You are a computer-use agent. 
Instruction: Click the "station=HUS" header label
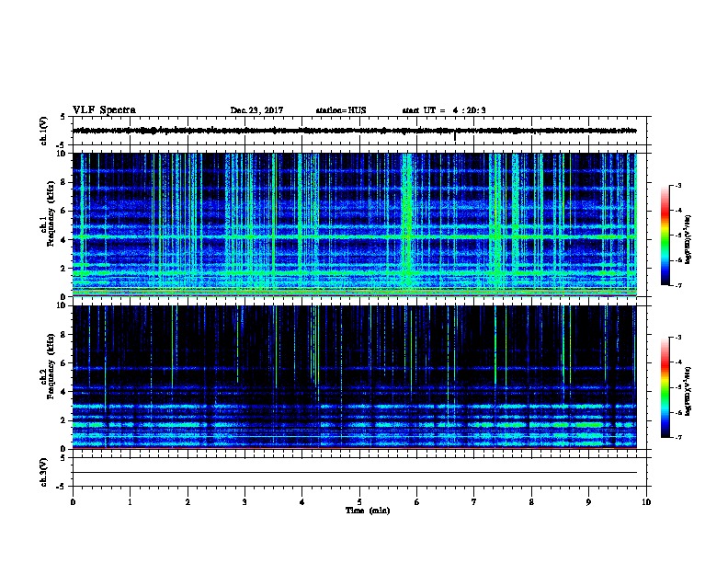[341, 110]
